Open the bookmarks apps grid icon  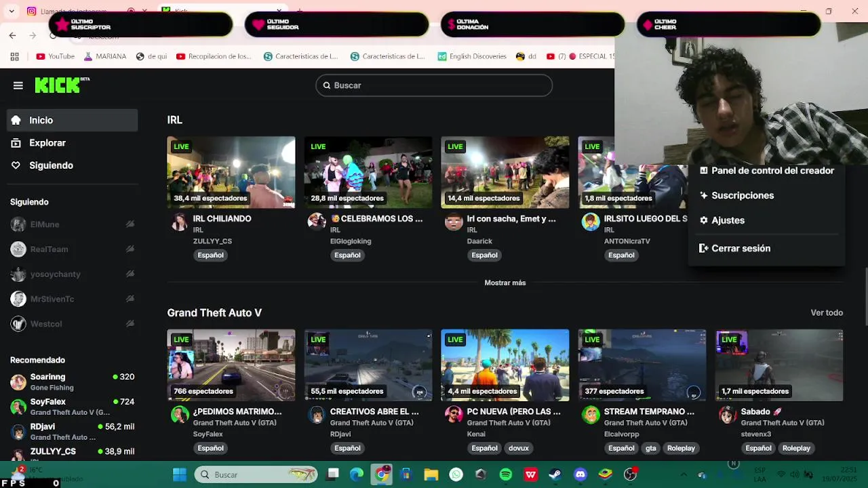(x=14, y=56)
